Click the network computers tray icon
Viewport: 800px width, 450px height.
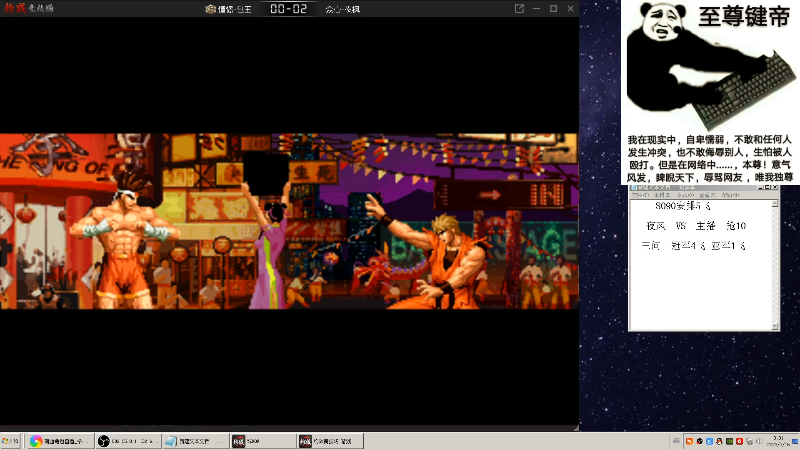pos(749,442)
